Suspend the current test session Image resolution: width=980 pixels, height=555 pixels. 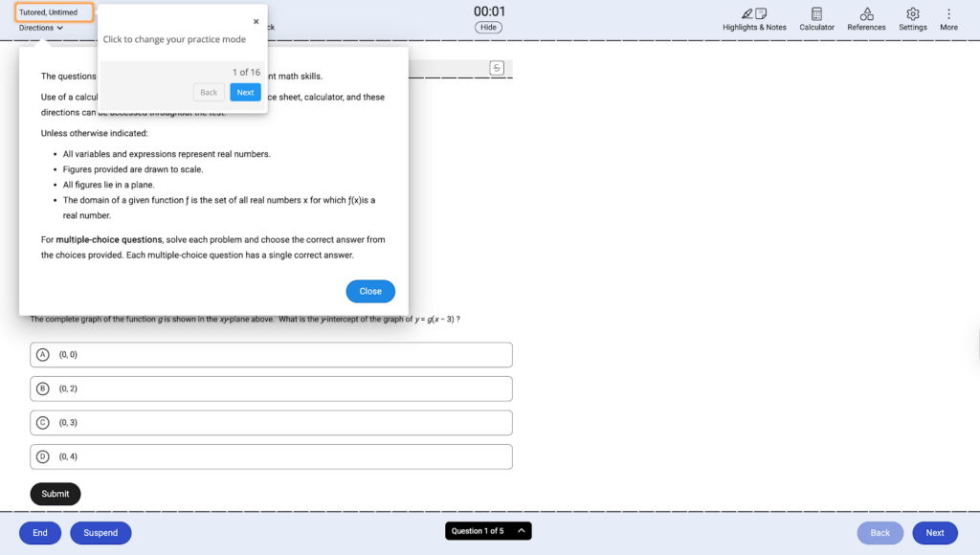pyautogui.click(x=100, y=532)
